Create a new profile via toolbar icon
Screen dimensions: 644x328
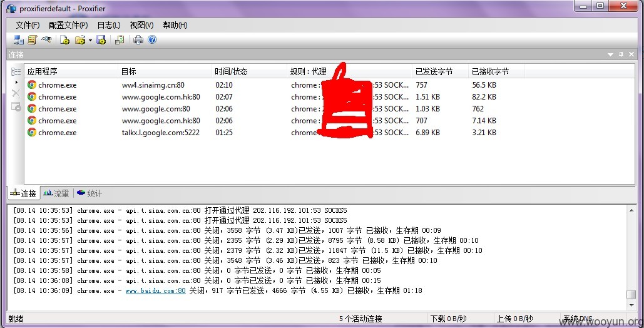pos(65,40)
